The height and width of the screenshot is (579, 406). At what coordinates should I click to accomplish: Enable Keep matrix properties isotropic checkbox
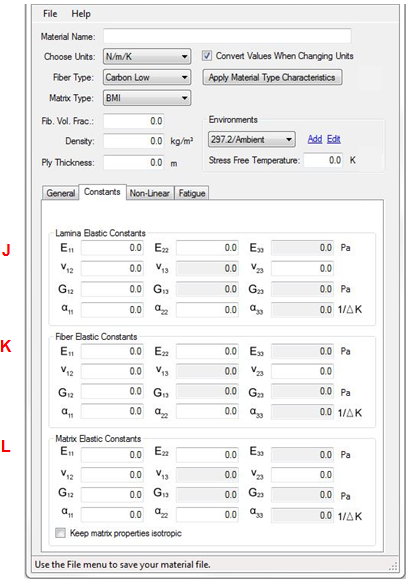(60, 533)
